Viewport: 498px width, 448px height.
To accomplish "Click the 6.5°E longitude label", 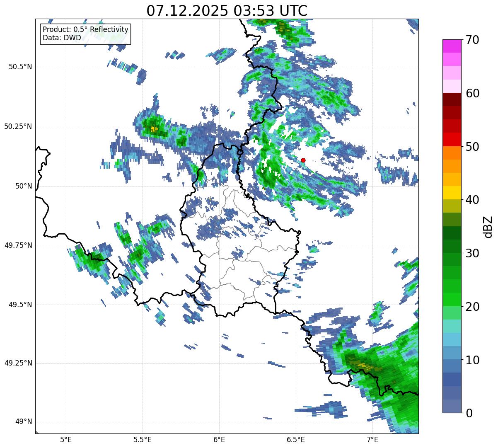I will click(296, 439).
